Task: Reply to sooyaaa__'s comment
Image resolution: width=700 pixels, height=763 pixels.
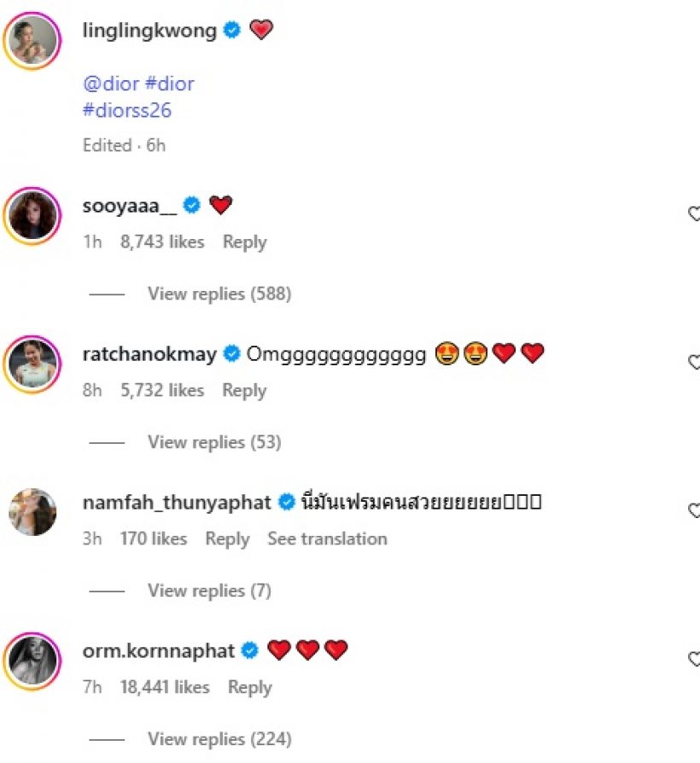Action: coord(244,242)
